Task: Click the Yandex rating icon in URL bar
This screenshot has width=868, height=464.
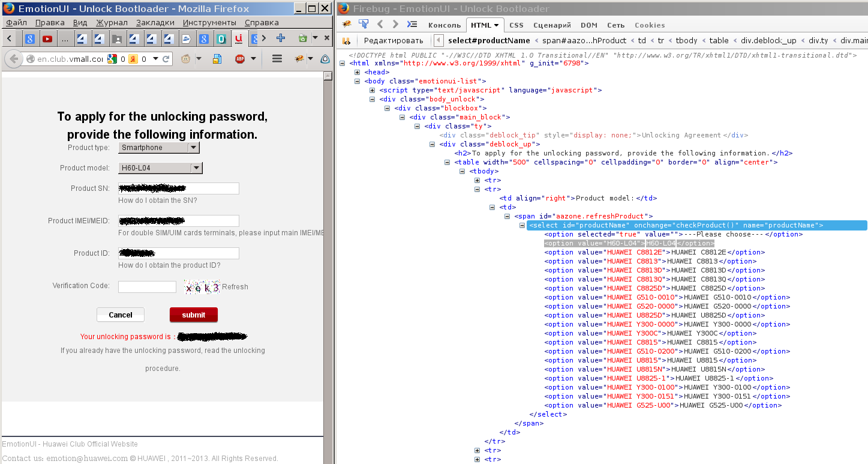Action: [134, 59]
